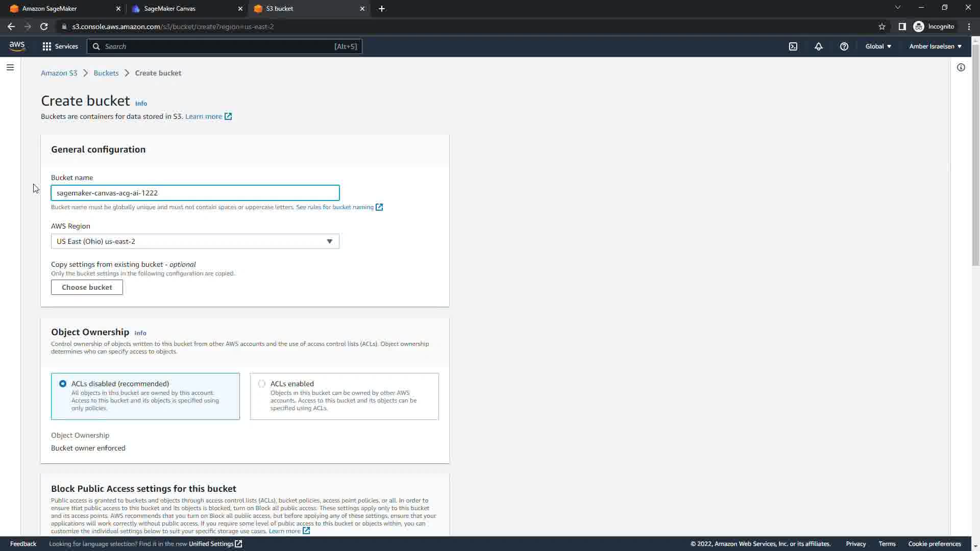
Task: Reload the page with refresh icon
Action: pos(44,27)
